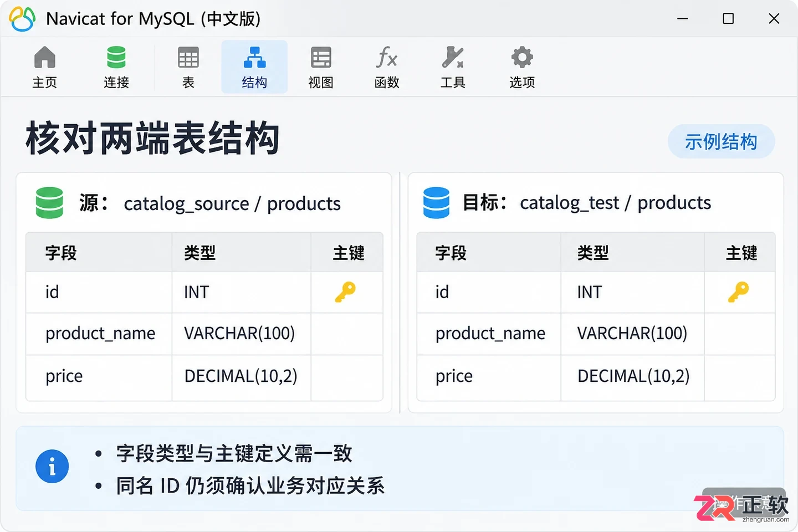Viewport: 798px width, 532px height.
Task: Select id field in source table
Action: (52, 292)
